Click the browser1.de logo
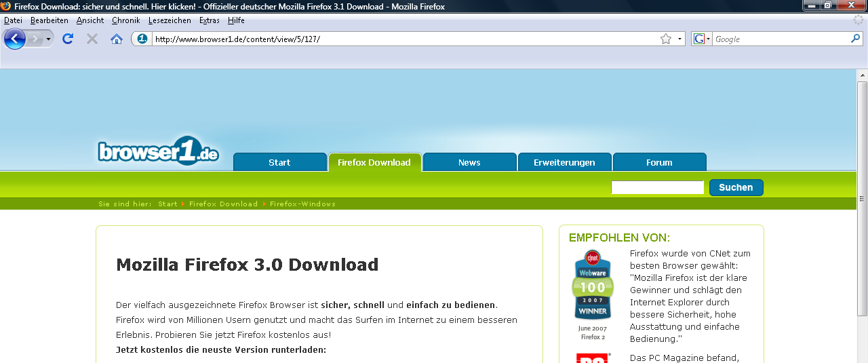The width and height of the screenshot is (868, 363). tap(158, 151)
